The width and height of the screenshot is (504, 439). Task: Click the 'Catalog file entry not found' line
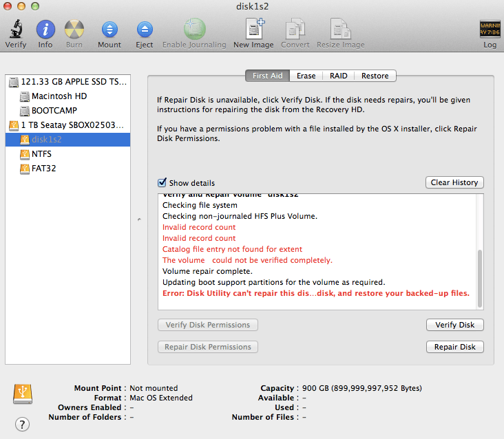click(x=232, y=249)
